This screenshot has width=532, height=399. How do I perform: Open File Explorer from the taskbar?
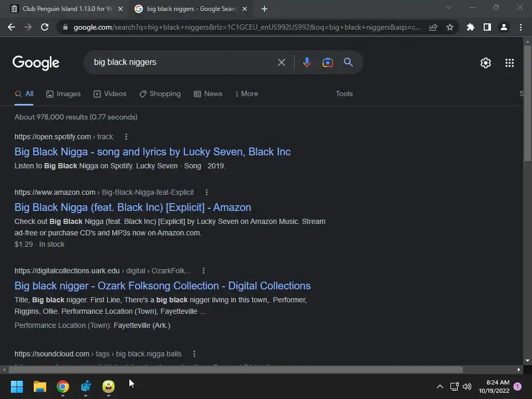pyautogui.click(x=39, y=387)
